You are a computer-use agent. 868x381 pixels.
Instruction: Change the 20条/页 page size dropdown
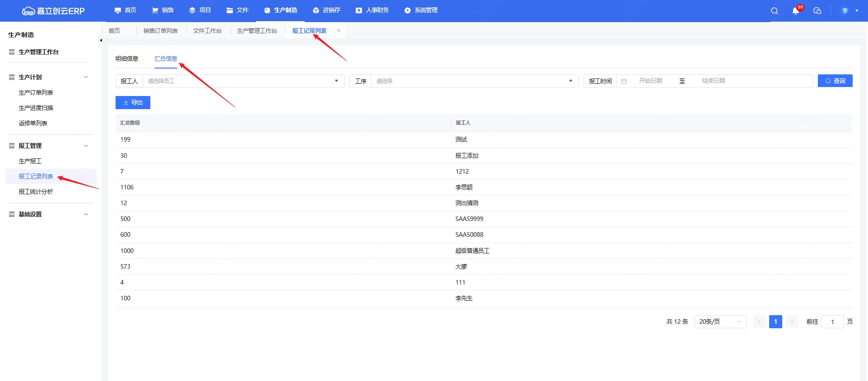[x=719, y=321]
